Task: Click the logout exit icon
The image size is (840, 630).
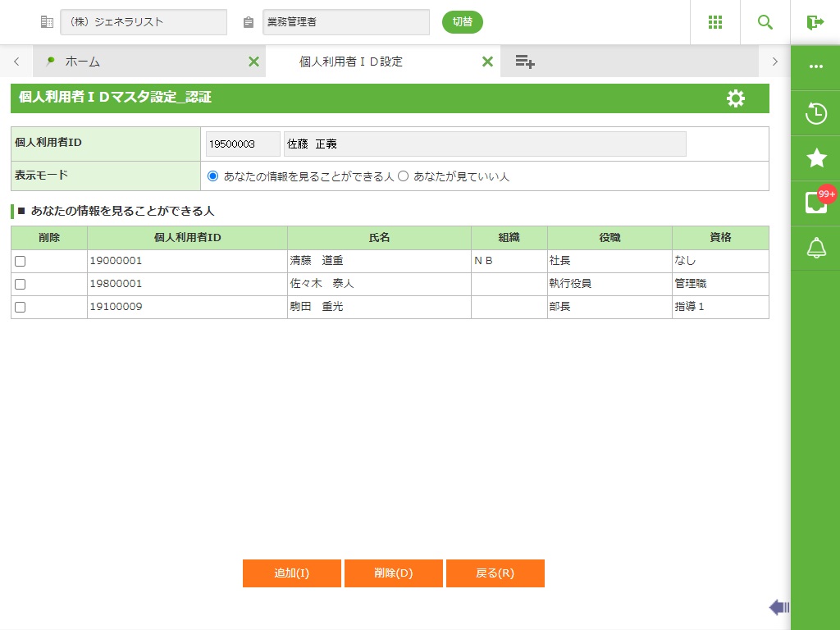Action: (x=815, y=22)
